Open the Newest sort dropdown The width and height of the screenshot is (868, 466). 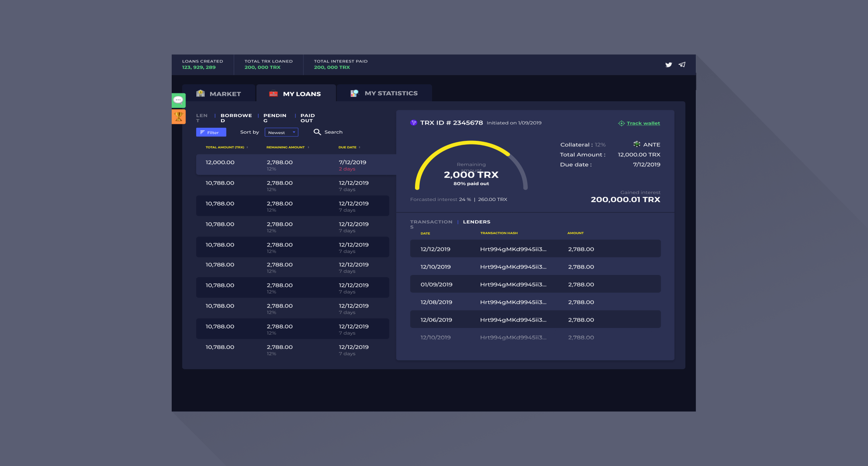pyautogui.click(x=281, y=132)
